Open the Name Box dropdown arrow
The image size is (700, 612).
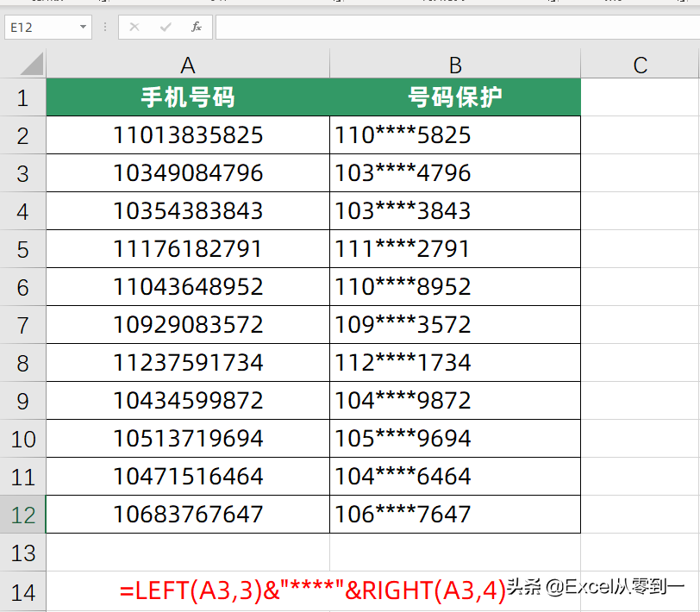pos(83,28)
